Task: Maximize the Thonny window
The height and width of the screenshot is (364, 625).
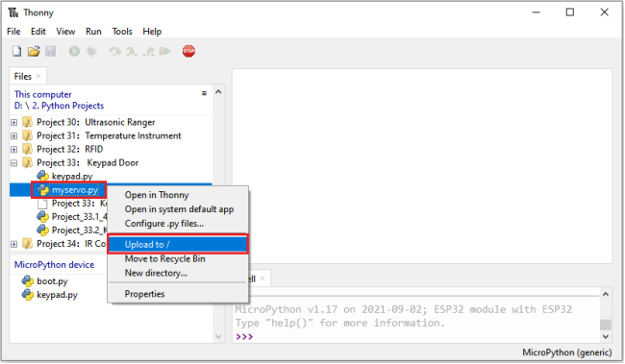Action: click(570, 12)
